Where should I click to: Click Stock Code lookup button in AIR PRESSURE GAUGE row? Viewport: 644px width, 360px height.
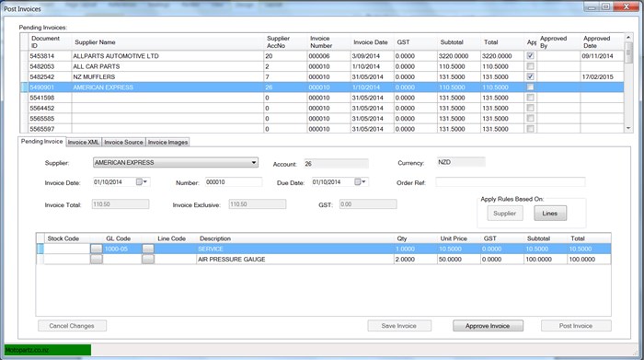point(96,260)
